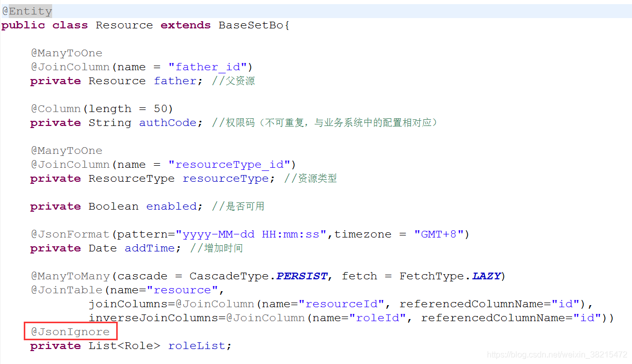
Task: Select the @JoinTable resource name string
Action: pos(183,290)
